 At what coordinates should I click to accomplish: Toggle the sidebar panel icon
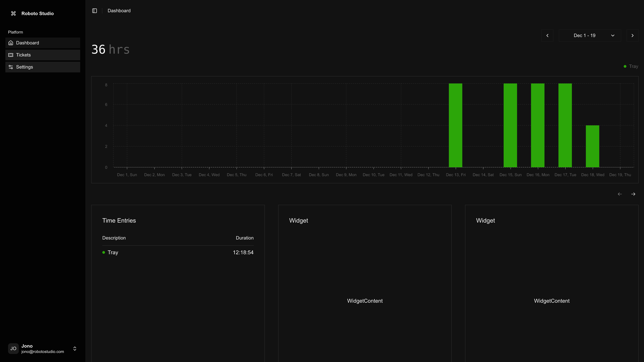point(94,11)
